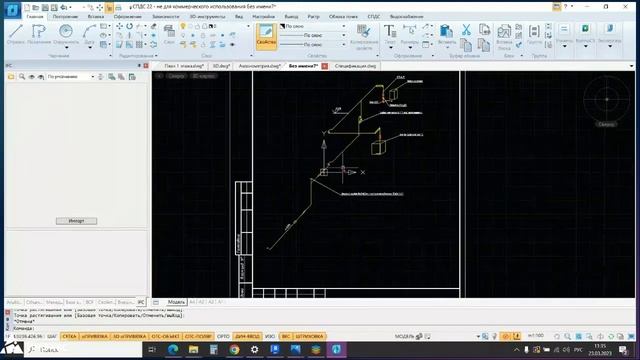640x360 pixels.
Task: Expand the Размеры tool dropdown arrow
Action: pyautogui.click(x=410, y=48)
